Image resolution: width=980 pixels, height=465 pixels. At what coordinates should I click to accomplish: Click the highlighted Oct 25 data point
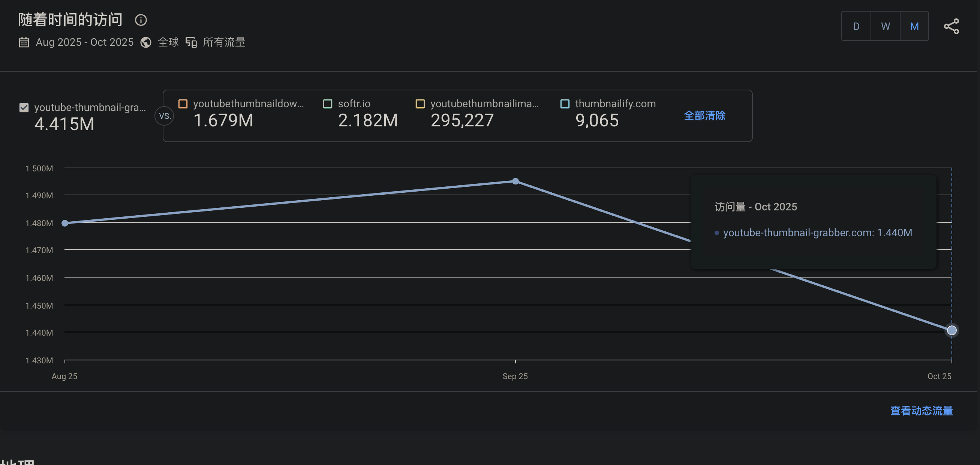pyautogui.click(x=952, y=330)
